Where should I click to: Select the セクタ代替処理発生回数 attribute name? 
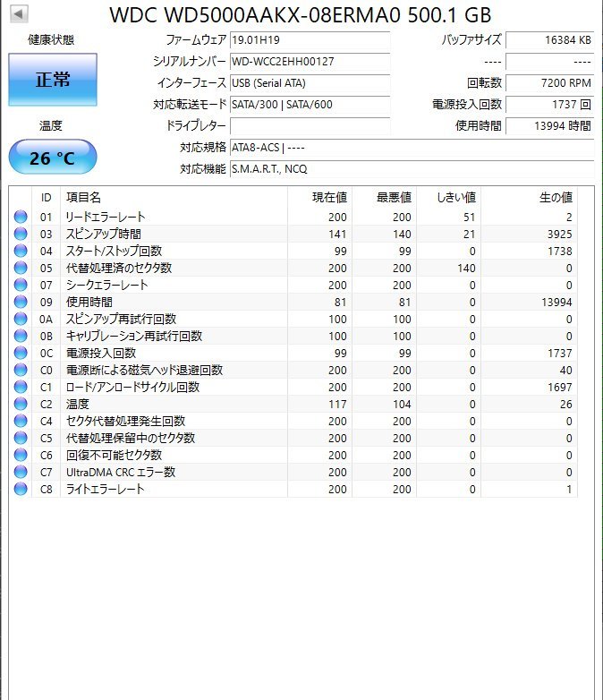pyautogui.click(x=125, y=421)
